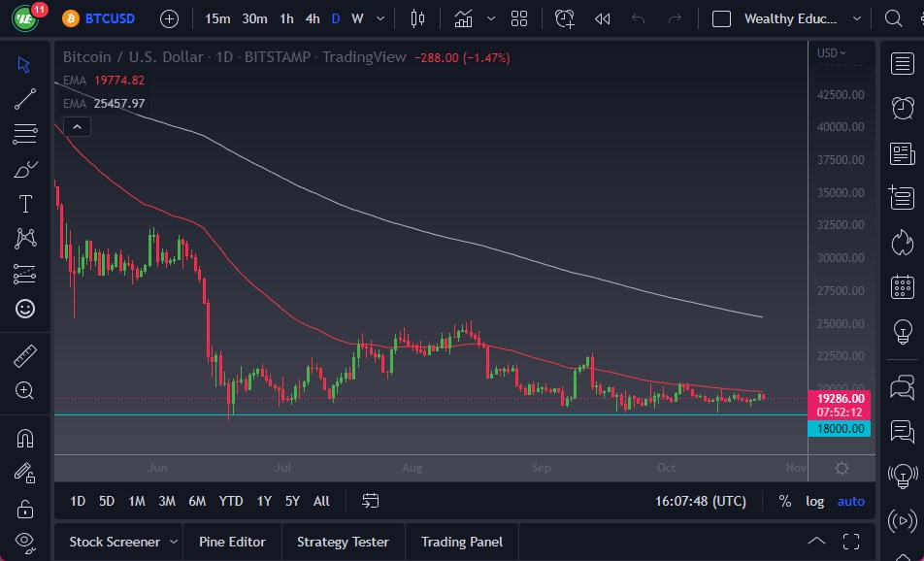This screenshot has width=924, height=561.
Task: Open the Measure tool
Action: click(25, 356)
